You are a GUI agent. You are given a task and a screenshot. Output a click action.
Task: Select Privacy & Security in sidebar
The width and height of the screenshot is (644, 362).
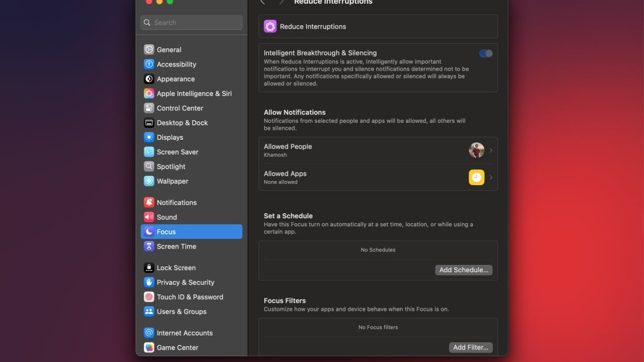click(x=185, y=283)
